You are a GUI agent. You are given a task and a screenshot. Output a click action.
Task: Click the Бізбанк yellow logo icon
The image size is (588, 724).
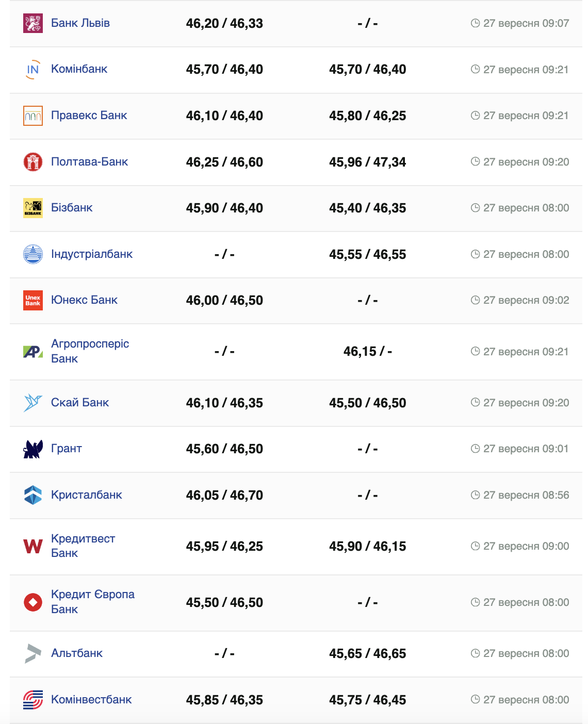pos(33,208)
